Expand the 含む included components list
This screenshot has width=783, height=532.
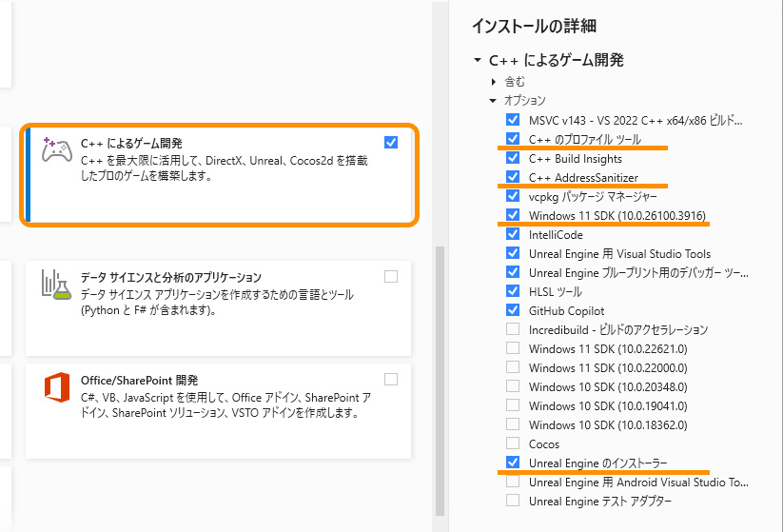pyautogui.click(x=494, y=82)
